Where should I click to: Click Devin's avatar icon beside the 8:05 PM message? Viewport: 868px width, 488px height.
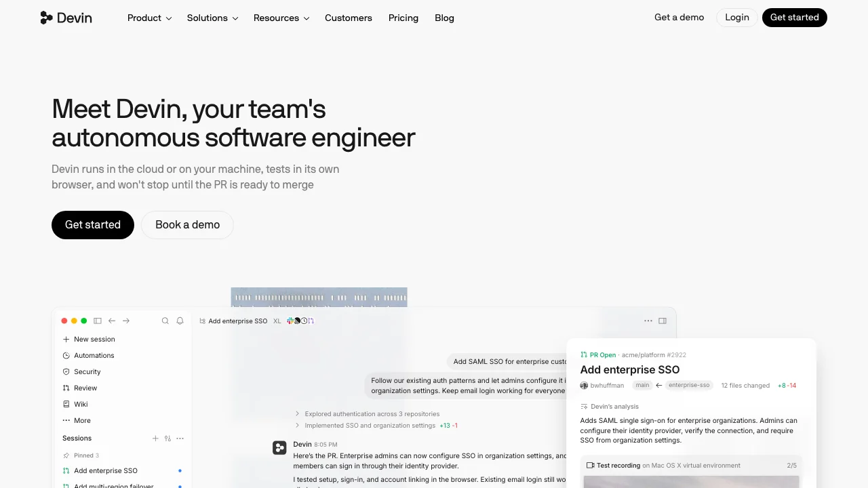(279, 447)
